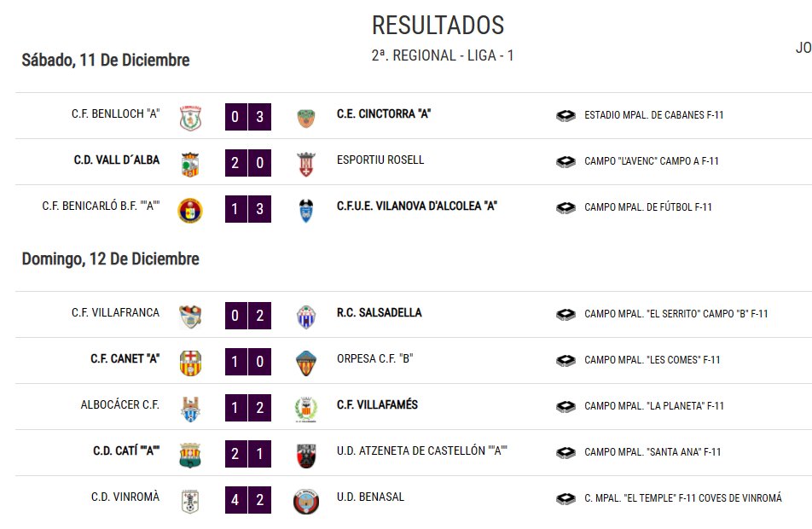Open the C.D. Vinromà team name
812x529 pixels.
(125, 497)
